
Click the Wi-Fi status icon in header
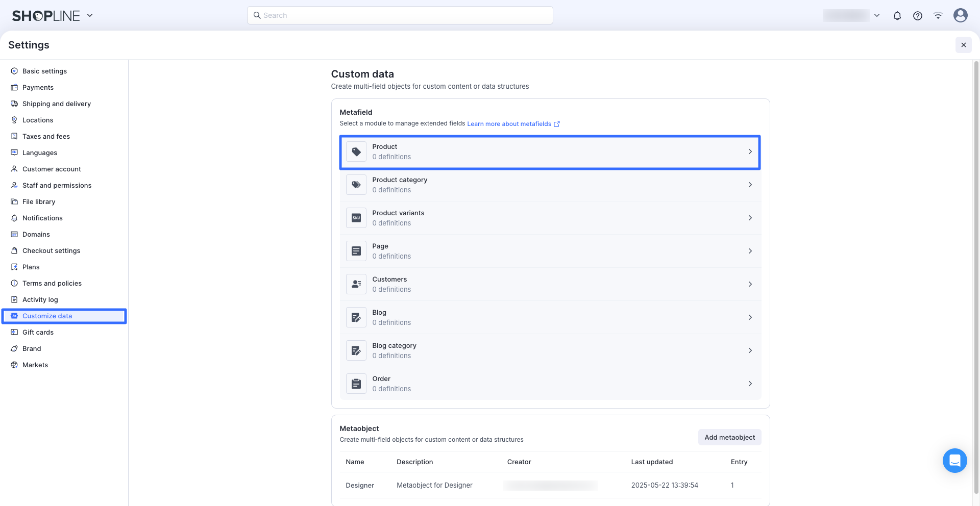tap(938, 16)
